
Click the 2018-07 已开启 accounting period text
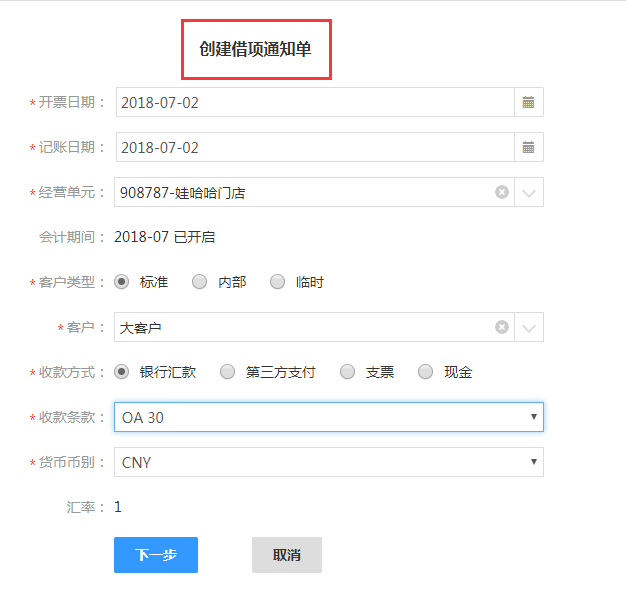164,237
